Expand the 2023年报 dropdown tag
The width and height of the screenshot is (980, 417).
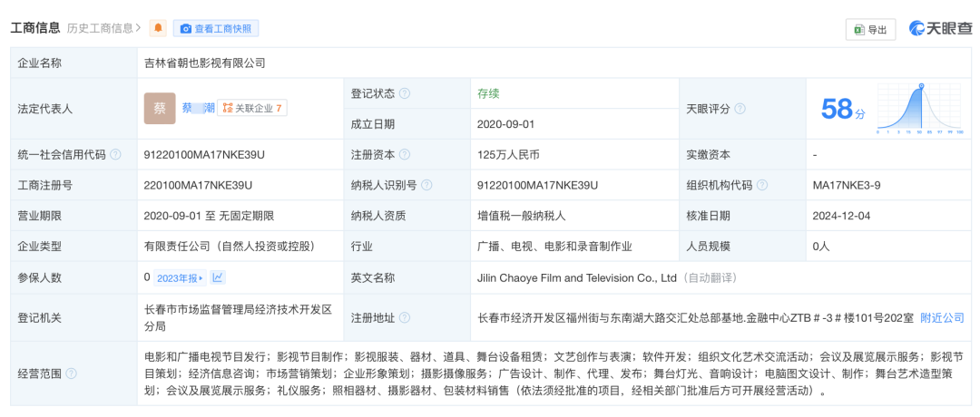tap(180, 278)
